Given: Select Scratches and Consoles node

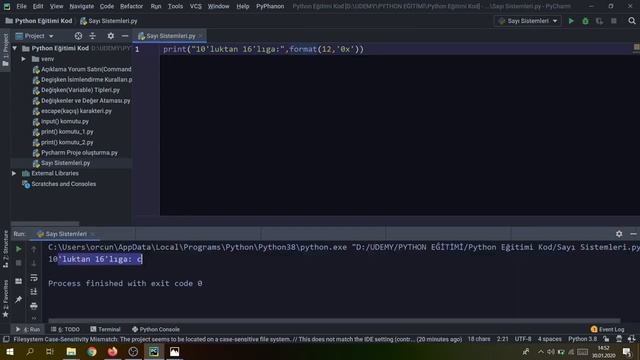Looking at the screenshot, I should pos(64,184).
